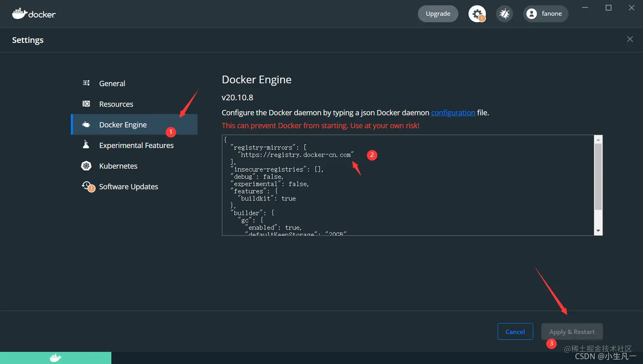Open the Experimental Features tab
This screenshot has width=643, height=364.
click(x=134, y=145)
